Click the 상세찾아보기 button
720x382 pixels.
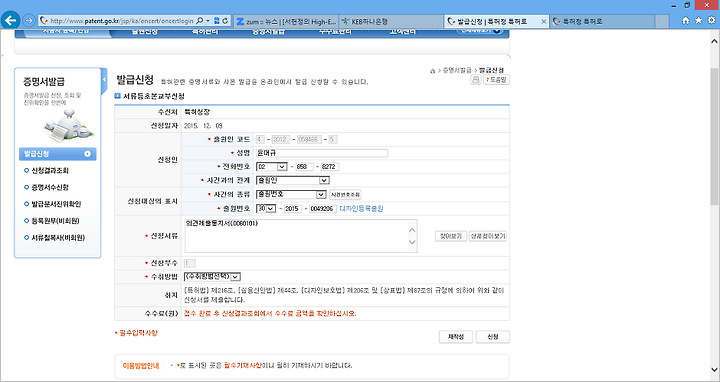pos(488,236)
